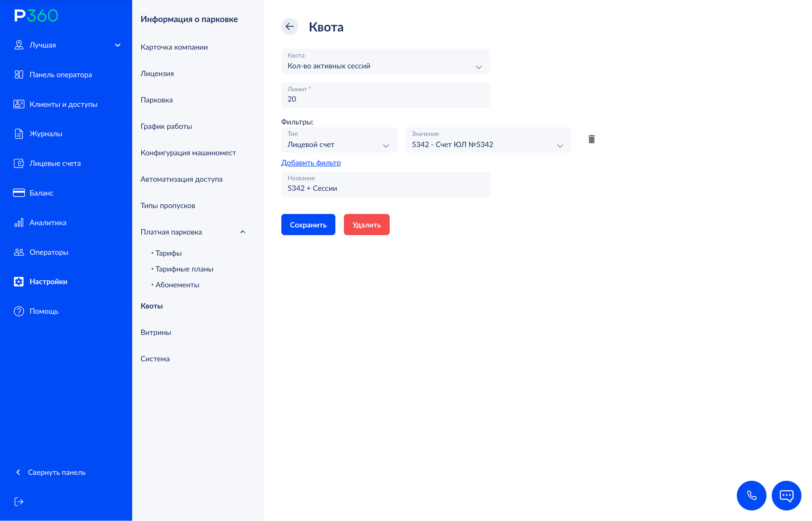
Task: Click the Лучшая location pin icon
Action: point(19,45)
